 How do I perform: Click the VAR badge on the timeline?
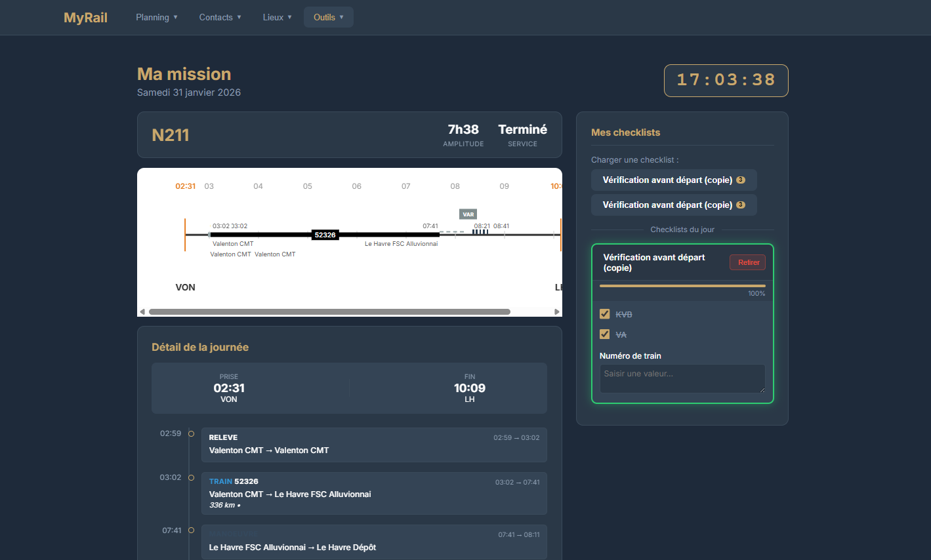tap(468, 214)
